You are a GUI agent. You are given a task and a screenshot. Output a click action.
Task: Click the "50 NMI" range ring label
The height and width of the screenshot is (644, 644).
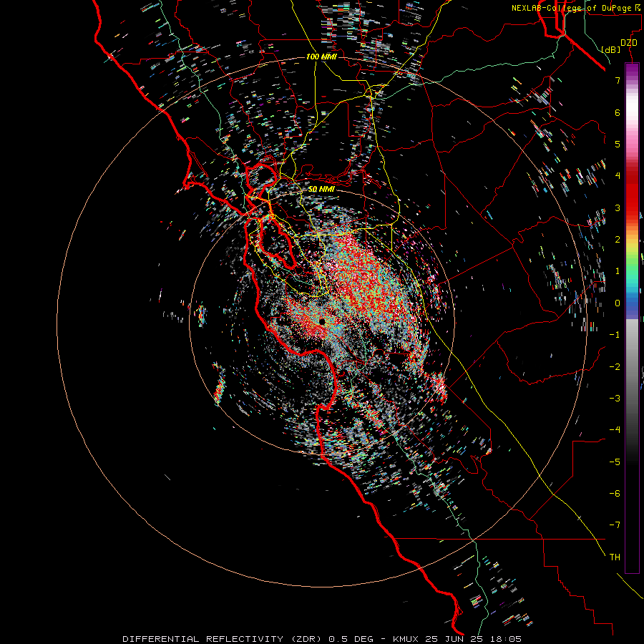tap(321, 190)
